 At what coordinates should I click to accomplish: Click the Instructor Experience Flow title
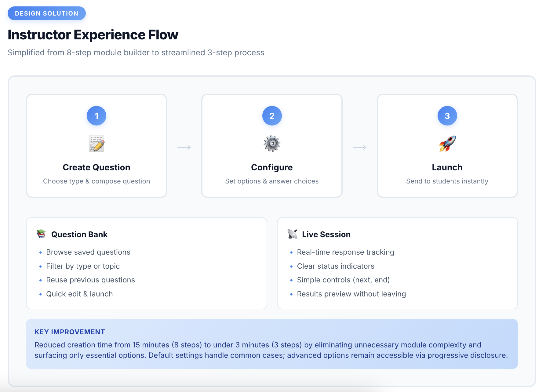(x=93, y=35)
